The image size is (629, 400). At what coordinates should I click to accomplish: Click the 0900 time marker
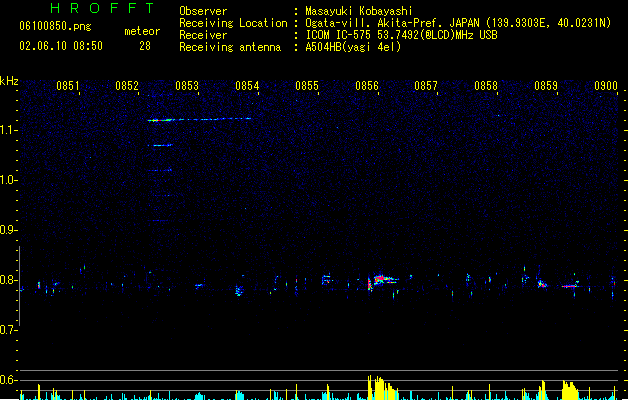tap(606, 86)
